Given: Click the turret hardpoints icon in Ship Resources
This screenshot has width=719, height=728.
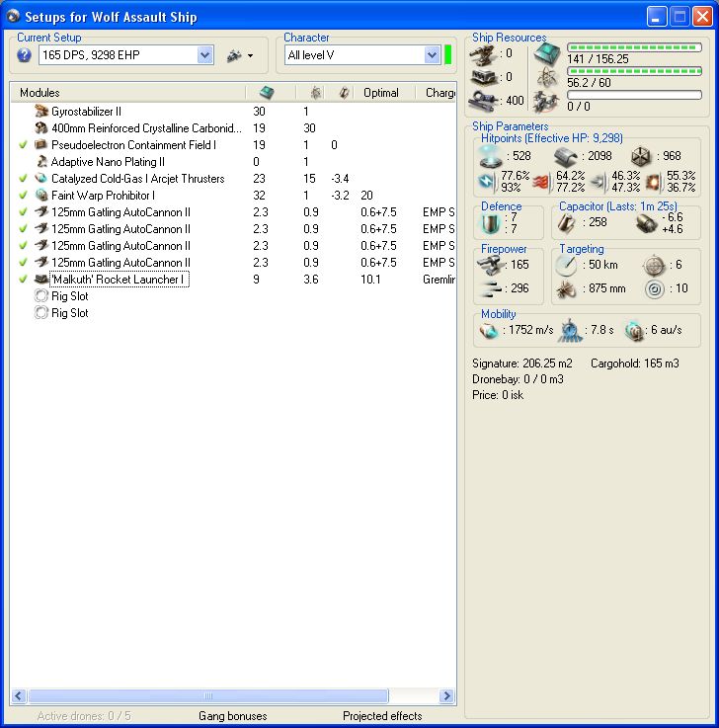Looking at the screenshot, I should pyautogui.click(x=483, y=54).
